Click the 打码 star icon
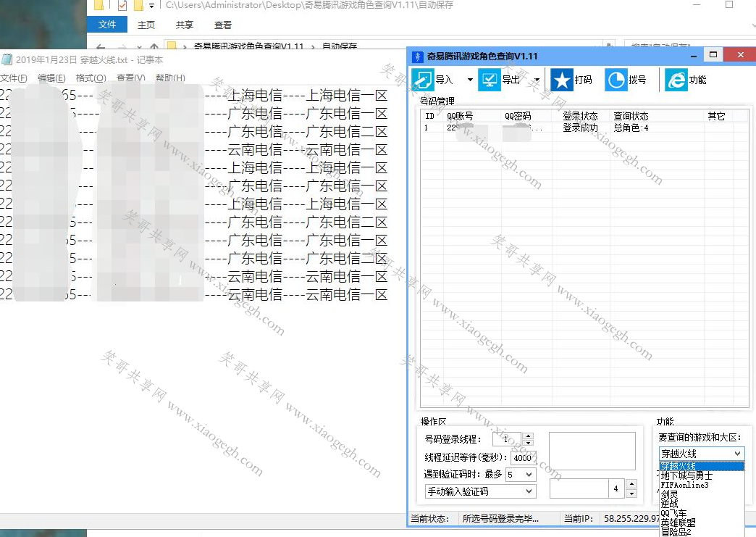This screenshot has height=537, width=756. [x=562, y=80]
